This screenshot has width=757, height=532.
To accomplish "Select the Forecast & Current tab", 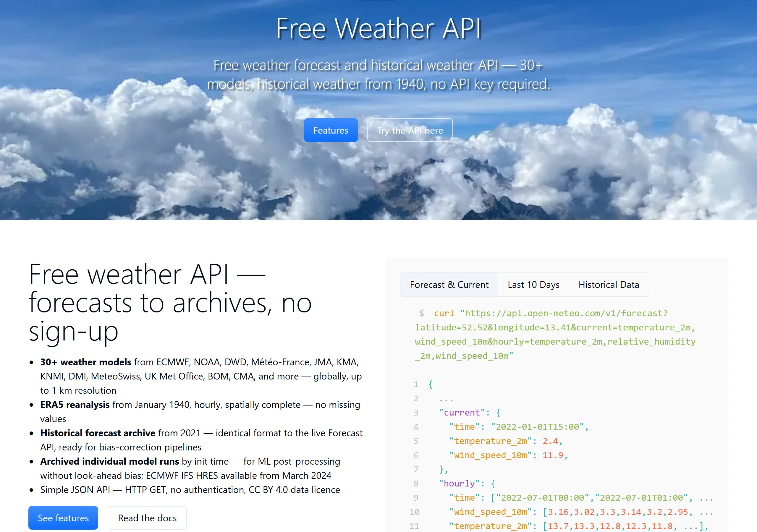I will [449, 284].
